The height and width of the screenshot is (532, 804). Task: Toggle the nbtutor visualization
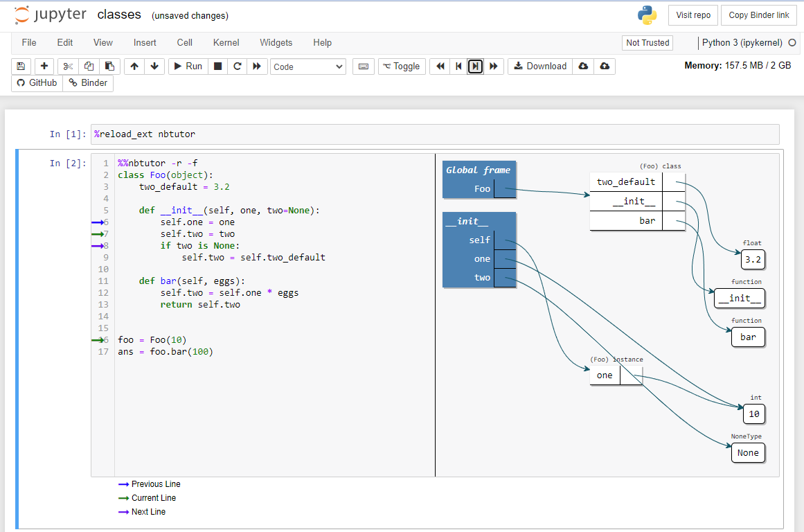click(x=402, y=66)
